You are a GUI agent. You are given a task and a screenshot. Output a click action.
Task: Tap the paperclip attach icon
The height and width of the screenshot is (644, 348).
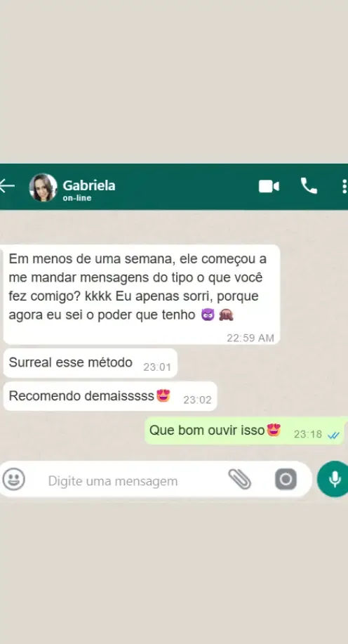[240, 479]
